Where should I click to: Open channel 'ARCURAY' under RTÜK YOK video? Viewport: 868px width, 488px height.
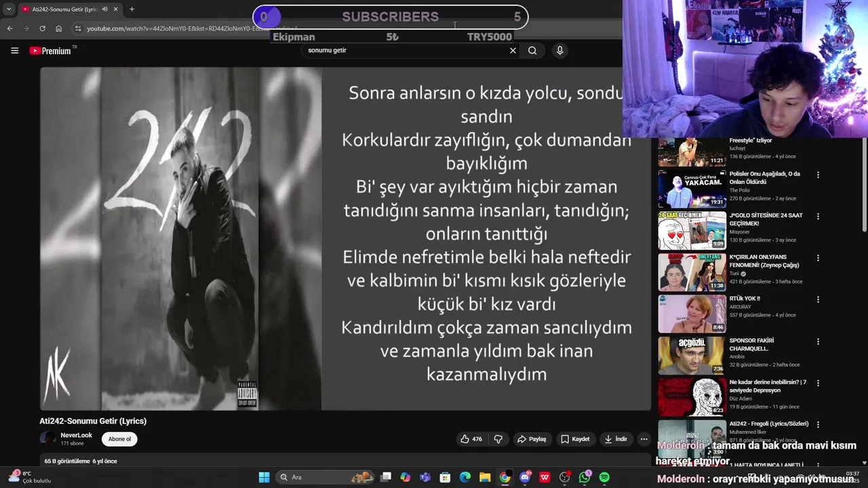[x=741, y=307]
